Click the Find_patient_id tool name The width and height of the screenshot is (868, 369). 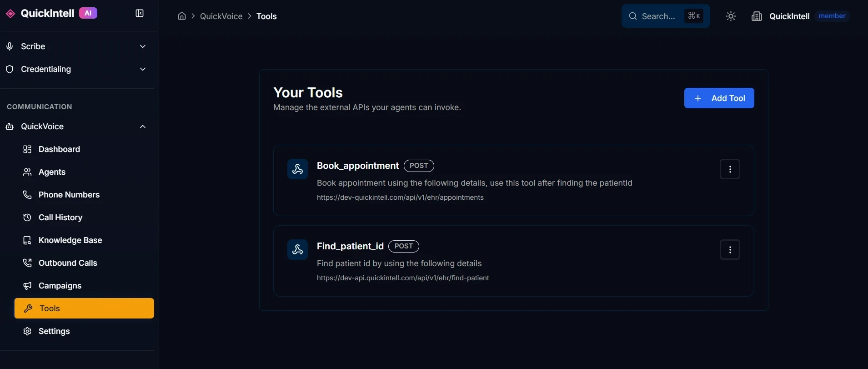[350, 246]
